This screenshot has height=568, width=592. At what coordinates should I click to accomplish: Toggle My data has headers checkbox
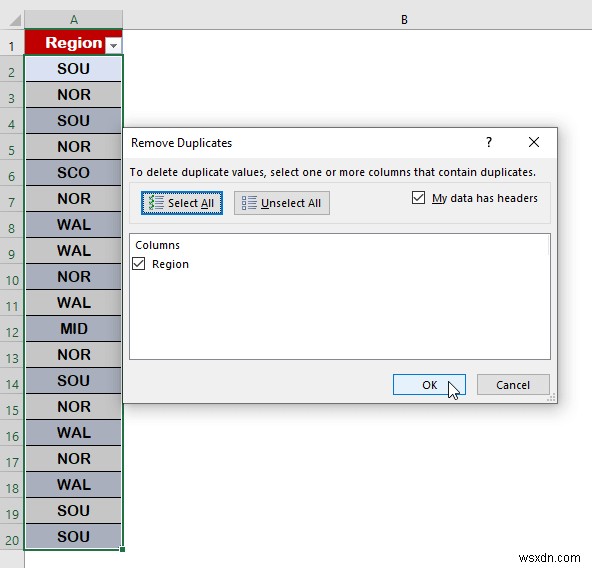(418, 198)
